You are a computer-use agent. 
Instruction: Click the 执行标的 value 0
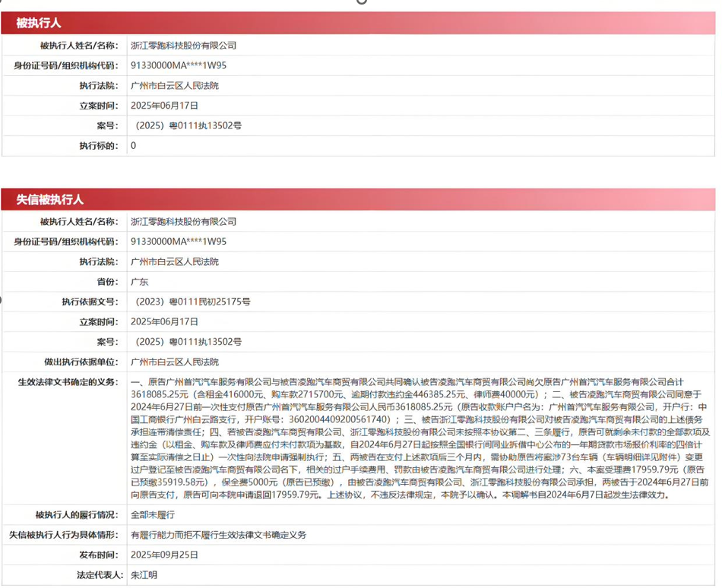pos(134,145)
